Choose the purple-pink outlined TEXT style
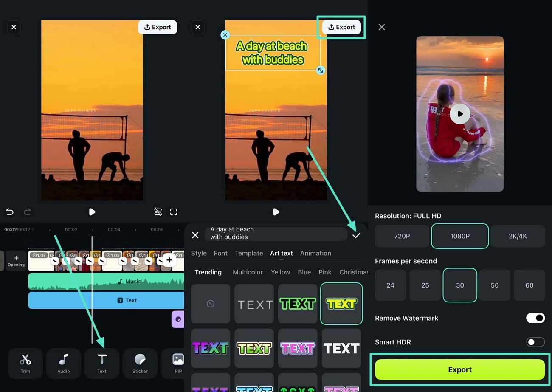The image size is (552, 392). pyautogui.click(x=298, y=348)
